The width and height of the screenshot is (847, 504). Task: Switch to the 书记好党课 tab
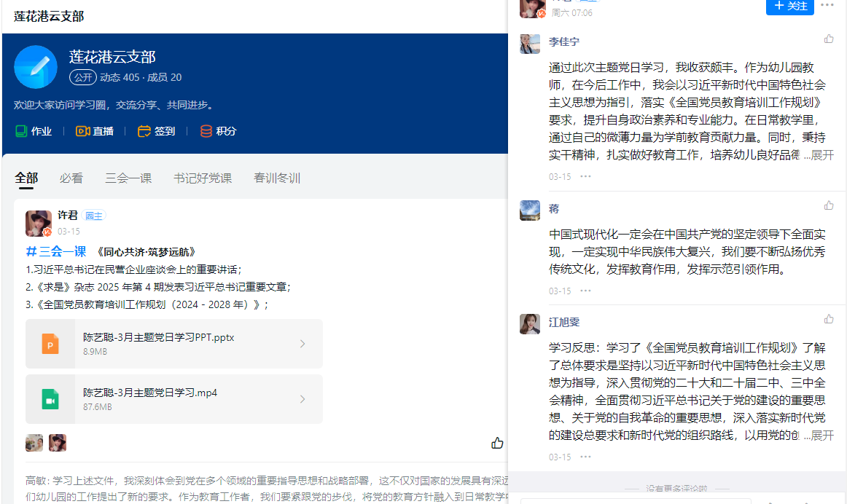[x=203, y=178]
